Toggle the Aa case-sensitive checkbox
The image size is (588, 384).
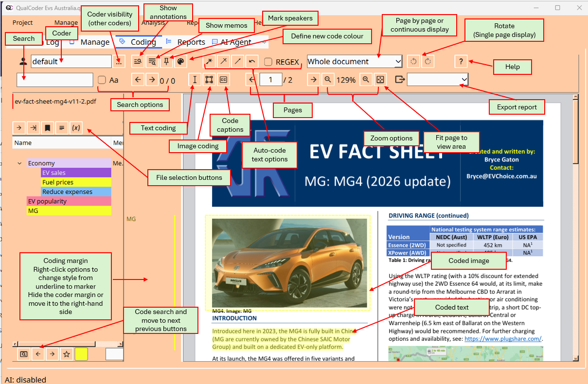coord(102,80)
